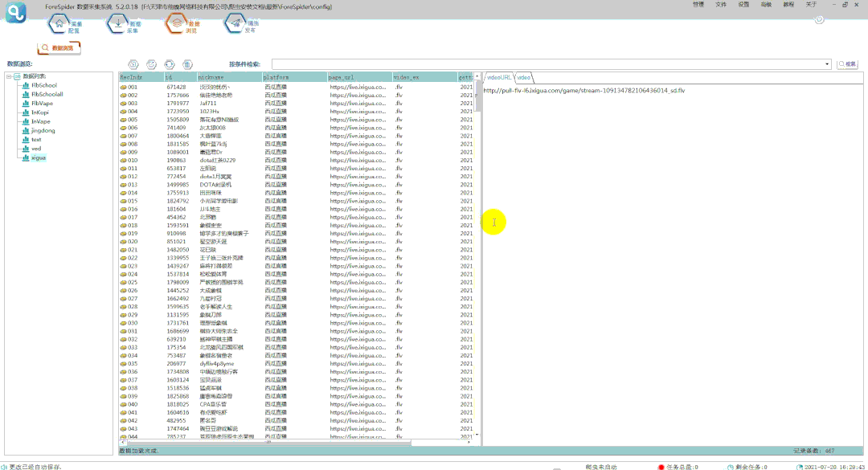The width and height of the screenshot is (868, 470).
Task: Click the leftmost round icon above RecIndx column
Action: coord(133,65)
